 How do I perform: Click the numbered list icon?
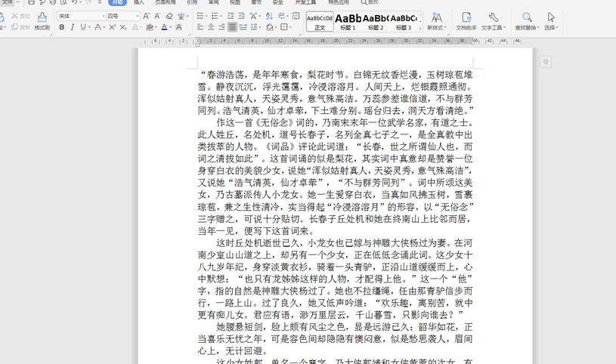pos(215,16)
